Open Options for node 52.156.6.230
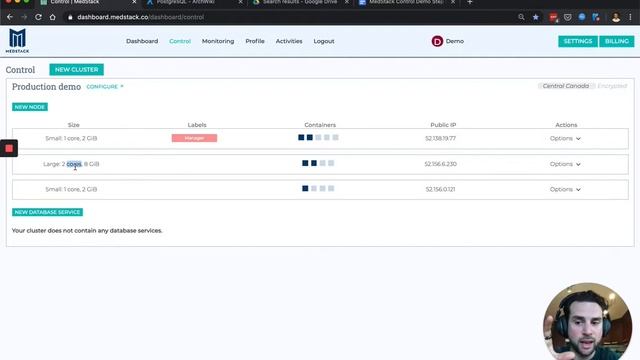Image resolution: width=640 pixels, height=360 pixels. 565,164
